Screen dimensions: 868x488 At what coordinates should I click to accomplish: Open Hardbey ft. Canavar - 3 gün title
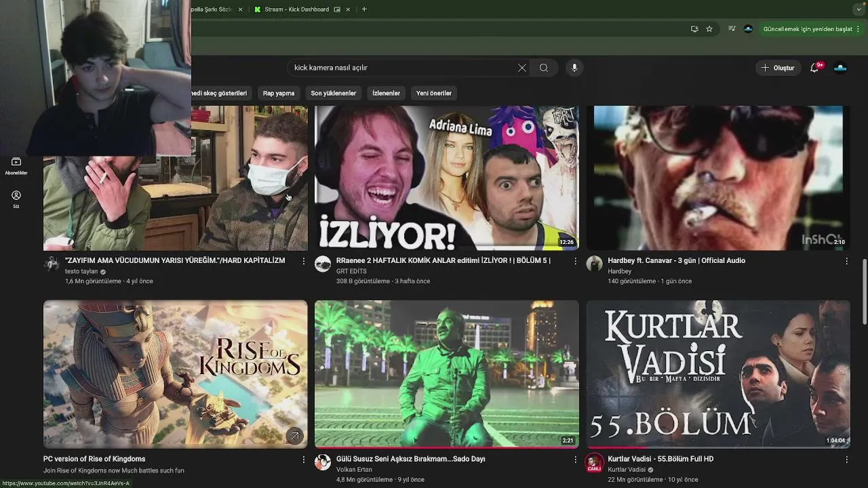click(x=676, y=261)
